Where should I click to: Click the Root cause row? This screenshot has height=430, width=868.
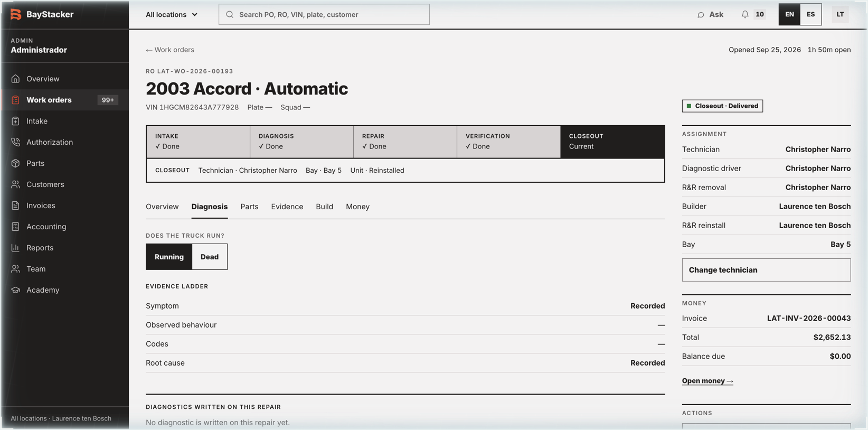tap(405, 363)
